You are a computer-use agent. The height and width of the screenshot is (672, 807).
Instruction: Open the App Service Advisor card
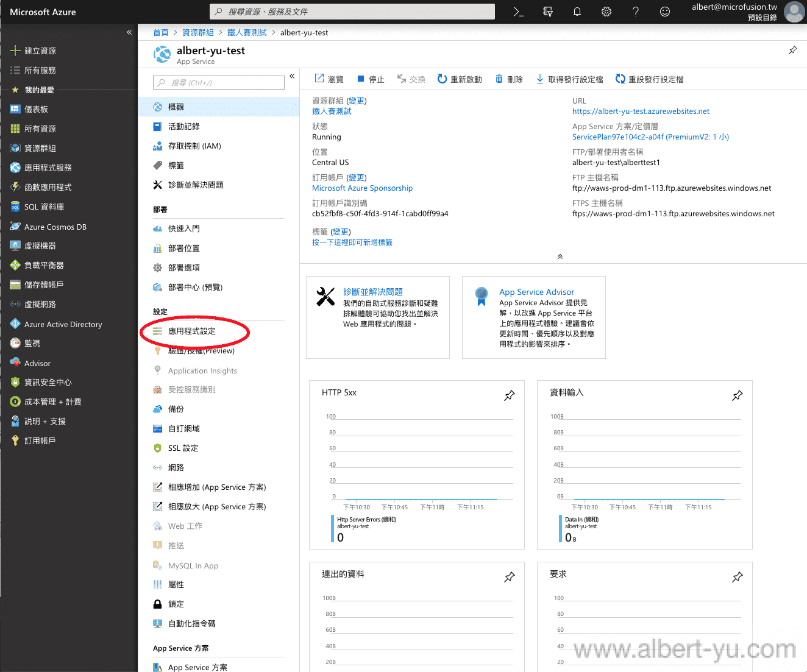click(x=534, y=317)
